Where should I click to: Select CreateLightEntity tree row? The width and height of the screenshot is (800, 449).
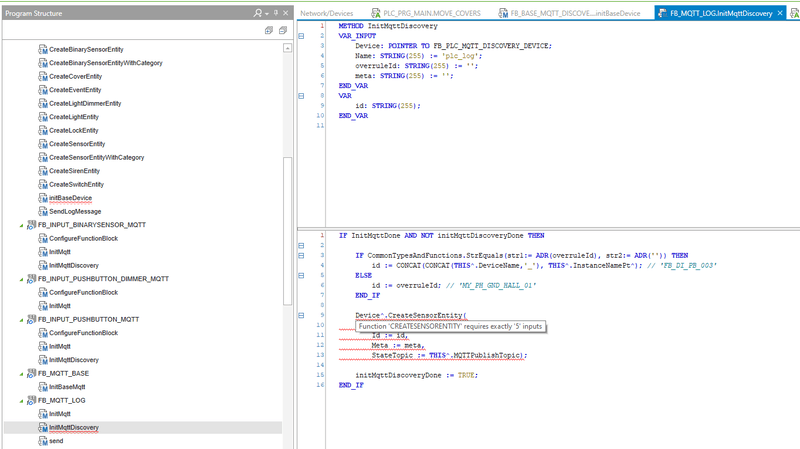(74, 117)
